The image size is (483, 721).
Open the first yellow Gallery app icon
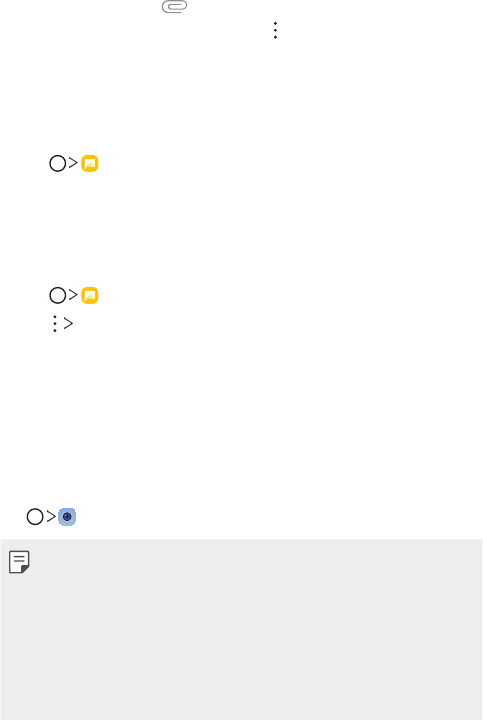pyautogui.click(x=90, y=164)
